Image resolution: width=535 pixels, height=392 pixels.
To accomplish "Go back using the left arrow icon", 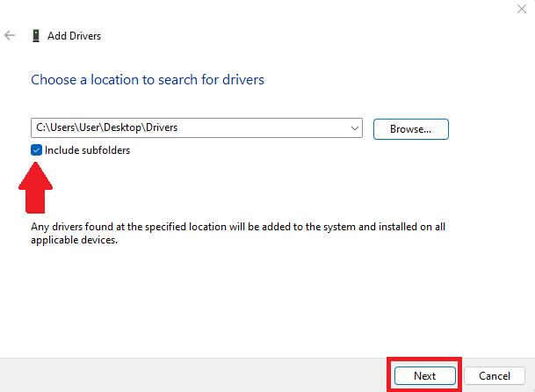I will [10, 35].
